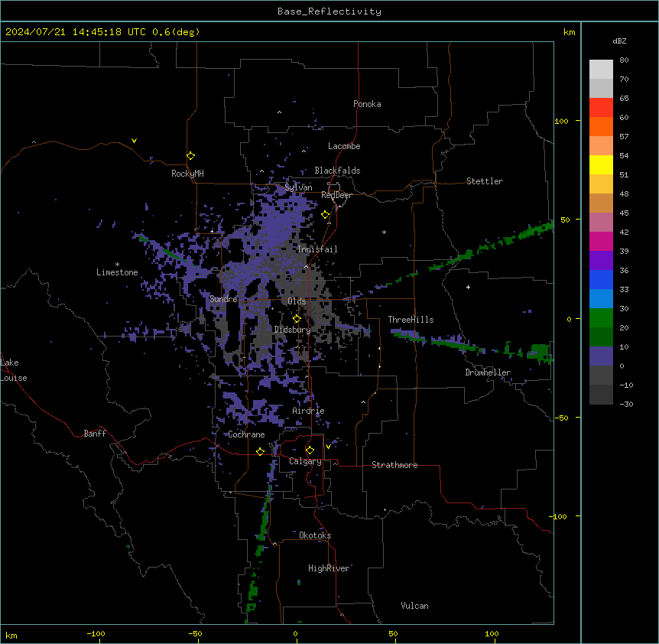This screenshot has width=659, height=644.
Task: Select the bright green 20-30 dBZ legend swatch
Action: click(601, 318)
